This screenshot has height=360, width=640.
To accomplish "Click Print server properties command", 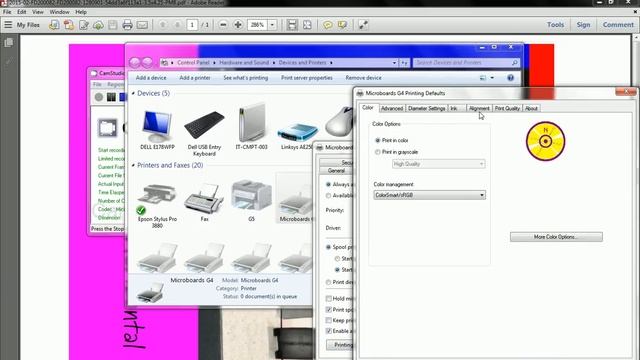I will click(307, 78).
